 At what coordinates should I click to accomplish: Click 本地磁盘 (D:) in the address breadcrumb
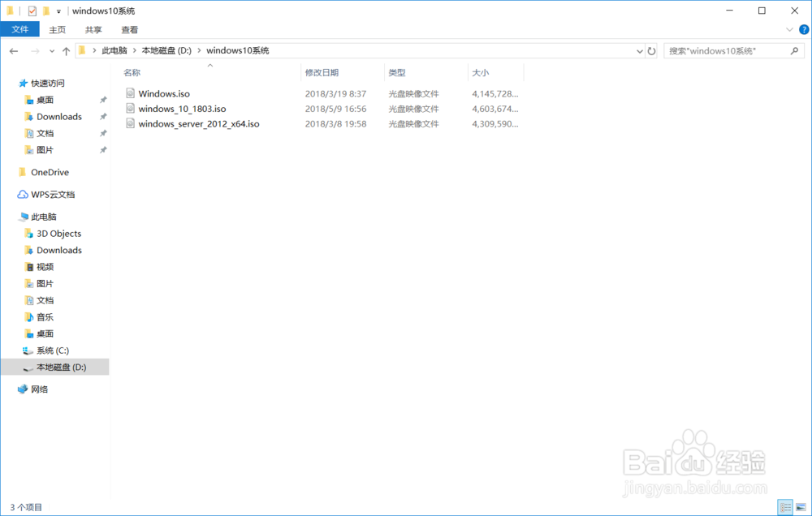166,50
